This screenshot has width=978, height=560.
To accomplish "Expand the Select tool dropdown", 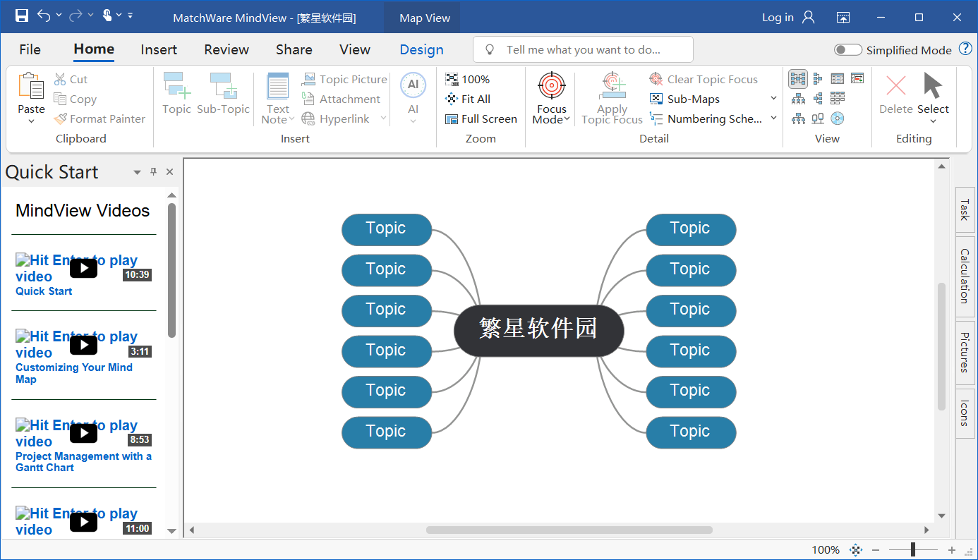I will [933, 121].
